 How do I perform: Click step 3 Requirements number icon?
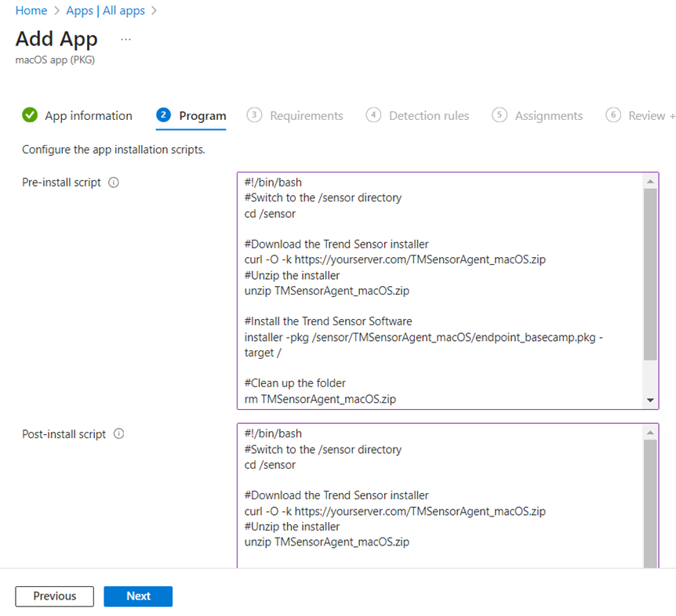(x=254, y=115)
